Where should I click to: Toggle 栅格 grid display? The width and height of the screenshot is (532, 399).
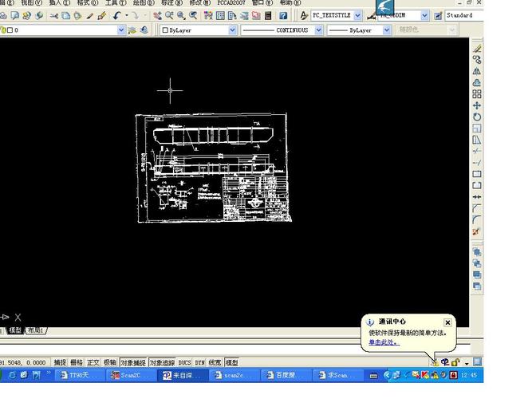[x=77, y=362]
